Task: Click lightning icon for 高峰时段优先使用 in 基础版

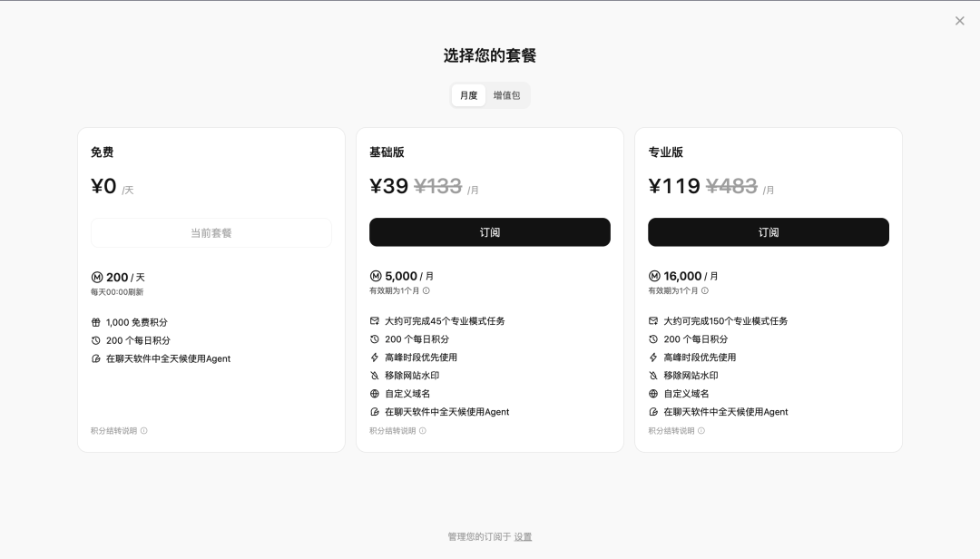Action: (375, 358)
